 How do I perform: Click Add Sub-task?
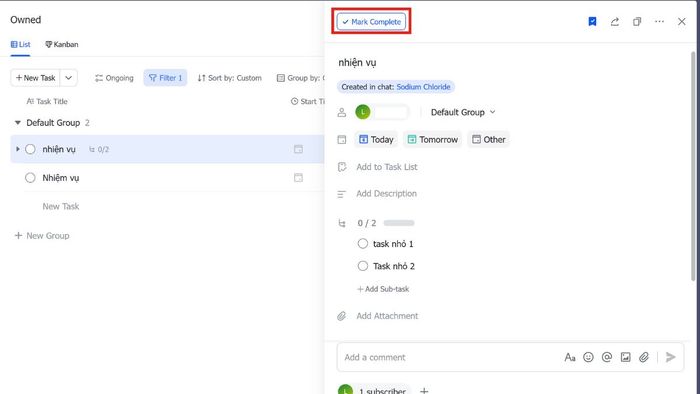click(383, 289)
